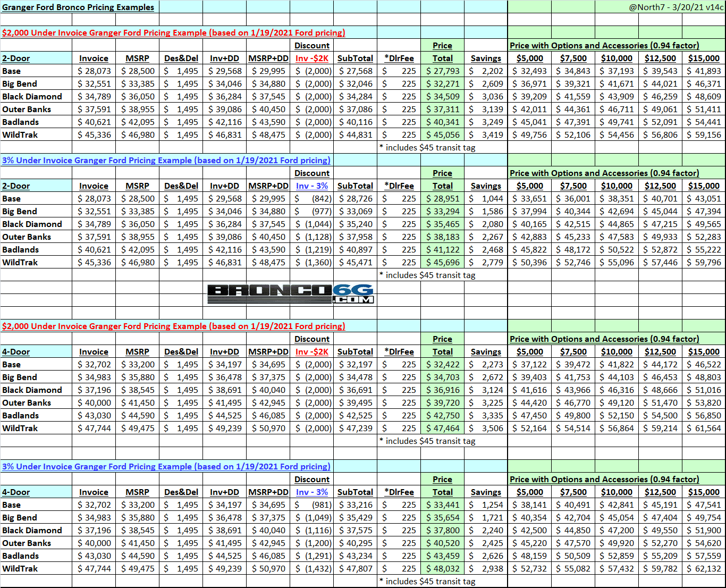Select the SubTotal cell "$ 47,807"
726x588 pixels.
[356, 569]
